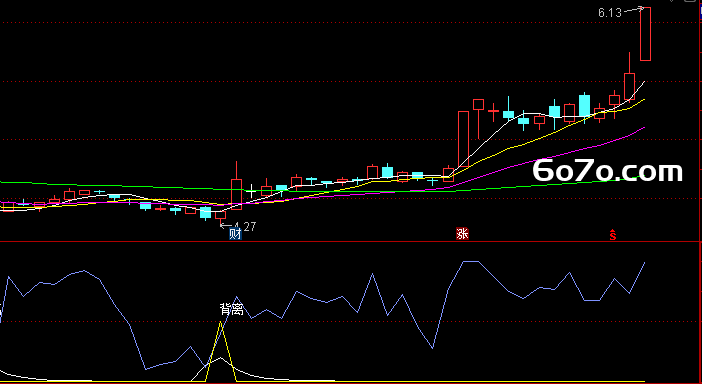Select the long red limit-up candle above 涨 marker
This screenshot has height=384, width=702.
pyautogui.click(x=463, y=139)
